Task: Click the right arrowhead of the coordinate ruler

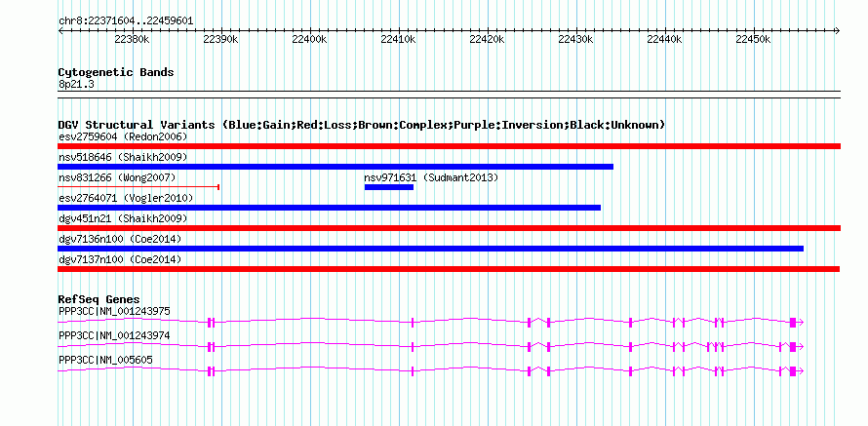Action: pyautogui.click(x=838, y=30)
